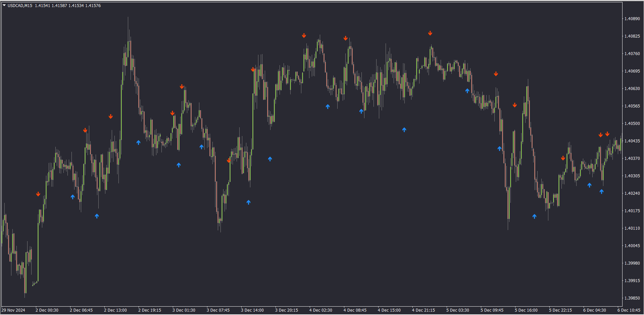Click the 4 Dec 02:30 time label
The image size is (644, 315).
(321, 310)
